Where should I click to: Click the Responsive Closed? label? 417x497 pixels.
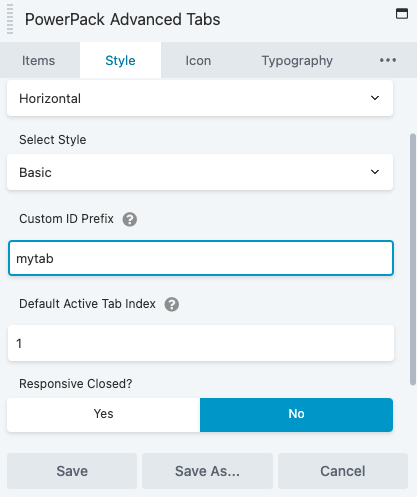click(76, 384)
